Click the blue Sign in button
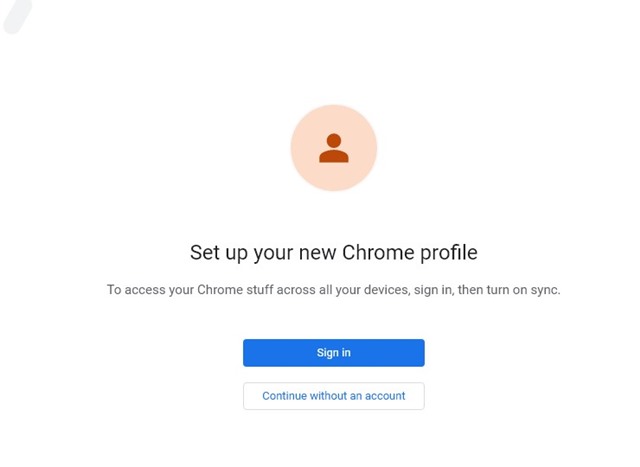This screenshot has width=640, height=467. coord(333,353)
